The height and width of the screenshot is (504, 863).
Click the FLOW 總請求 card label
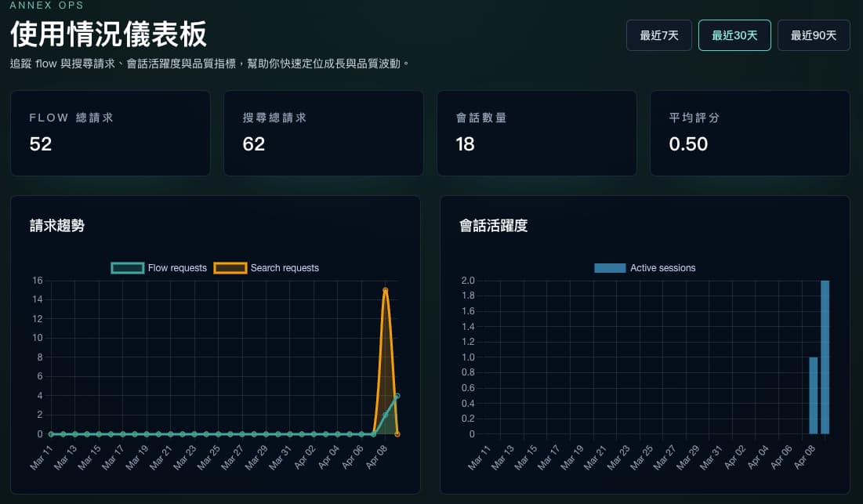(71, 118)
